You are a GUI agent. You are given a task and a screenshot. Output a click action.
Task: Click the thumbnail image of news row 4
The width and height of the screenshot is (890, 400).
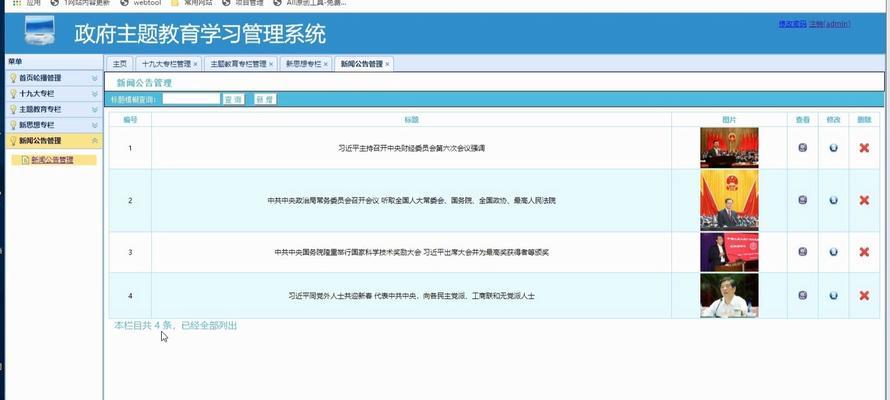729,296
